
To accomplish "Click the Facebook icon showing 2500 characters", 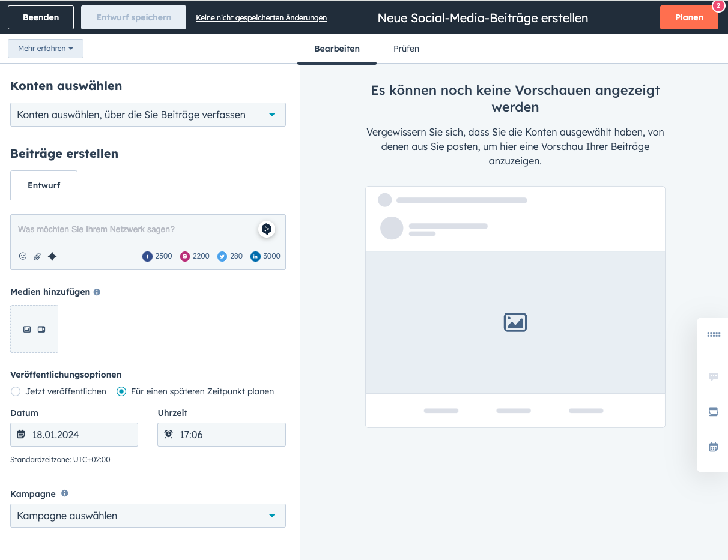I will pyautogui.click(x=147, y=256).
